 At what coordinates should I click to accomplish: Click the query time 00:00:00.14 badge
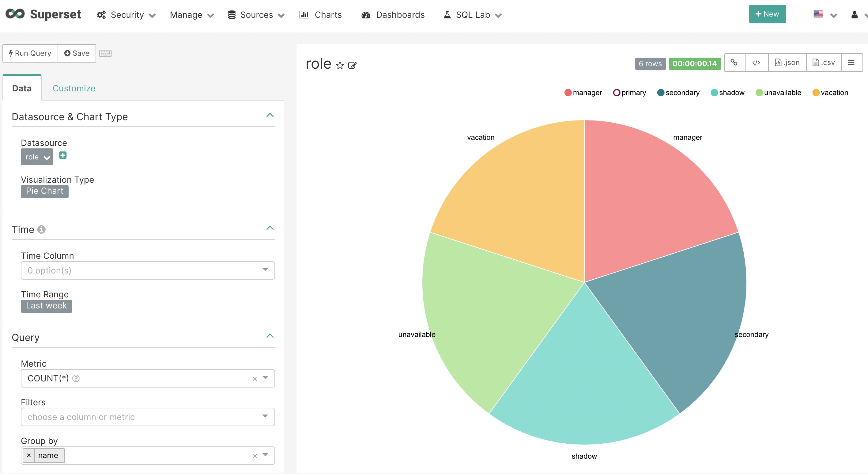pos(694,64)
